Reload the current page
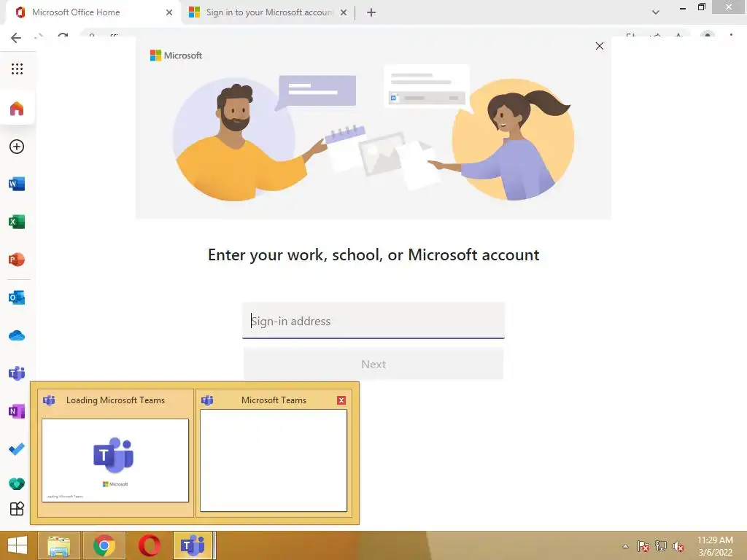 (63, 36)
